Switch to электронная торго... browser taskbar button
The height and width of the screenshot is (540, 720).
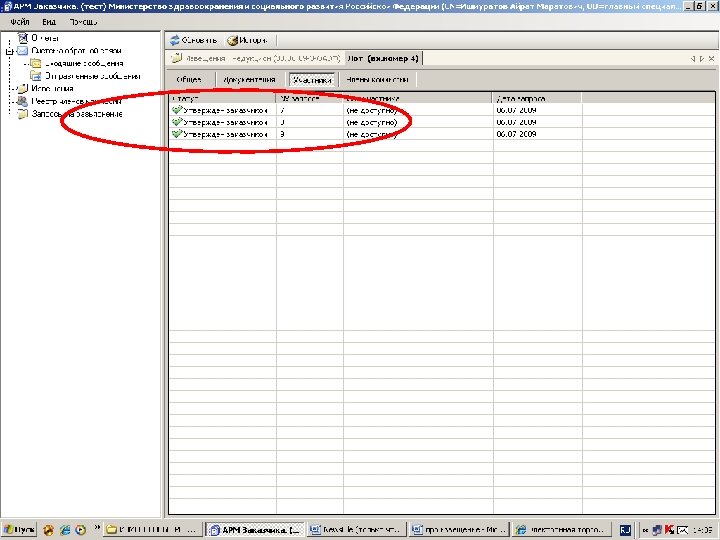pos(562,530)
